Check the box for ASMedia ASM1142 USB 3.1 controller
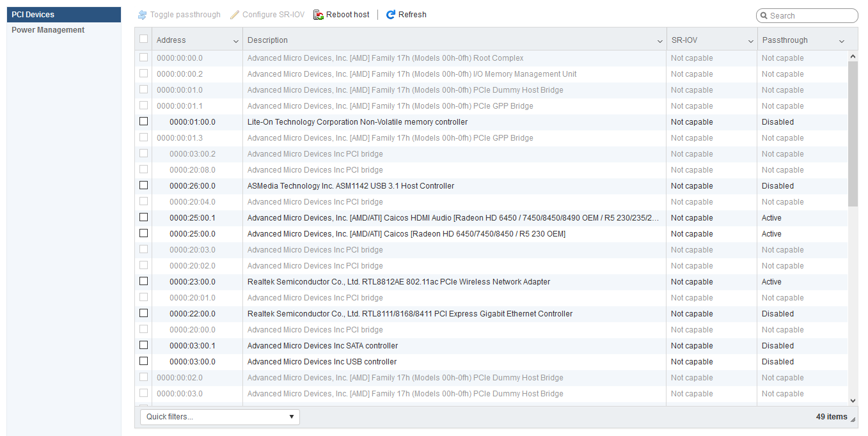The image size is (868, 436). 143,185
